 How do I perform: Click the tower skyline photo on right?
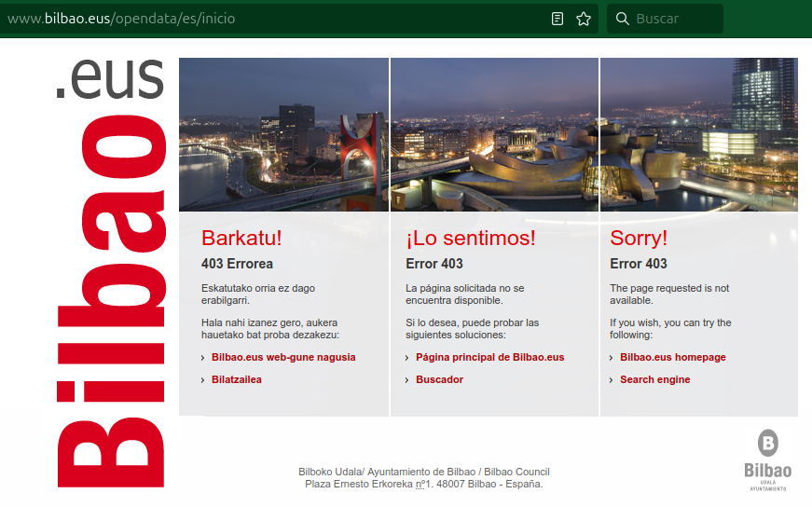pos(699,135)
